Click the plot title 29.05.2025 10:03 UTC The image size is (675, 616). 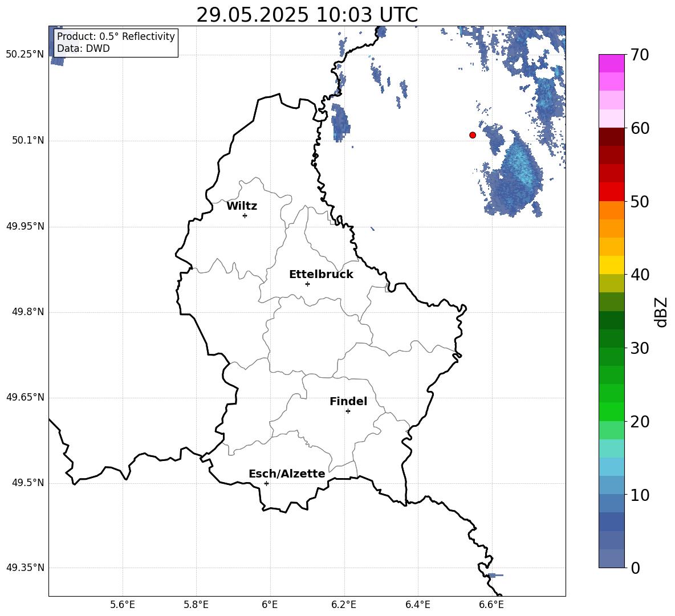pyautogui.click(x=307, y=15)
